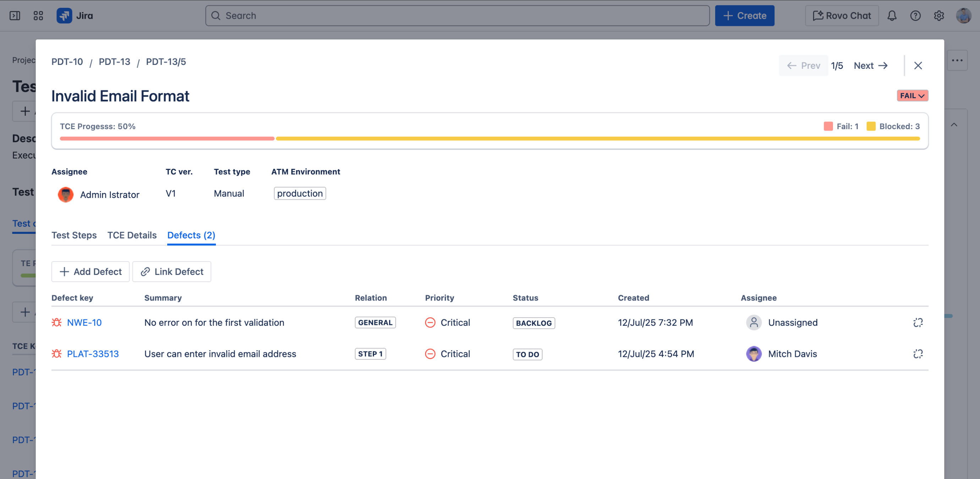Viewport: 980px width, 479px height.
Task: Click the red Fail progress bar segment
Action: (167, 138)
